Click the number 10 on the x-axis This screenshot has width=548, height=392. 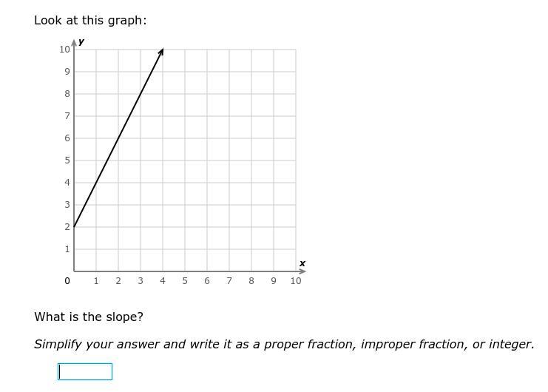pyautogui.click(x=296, y=280)
